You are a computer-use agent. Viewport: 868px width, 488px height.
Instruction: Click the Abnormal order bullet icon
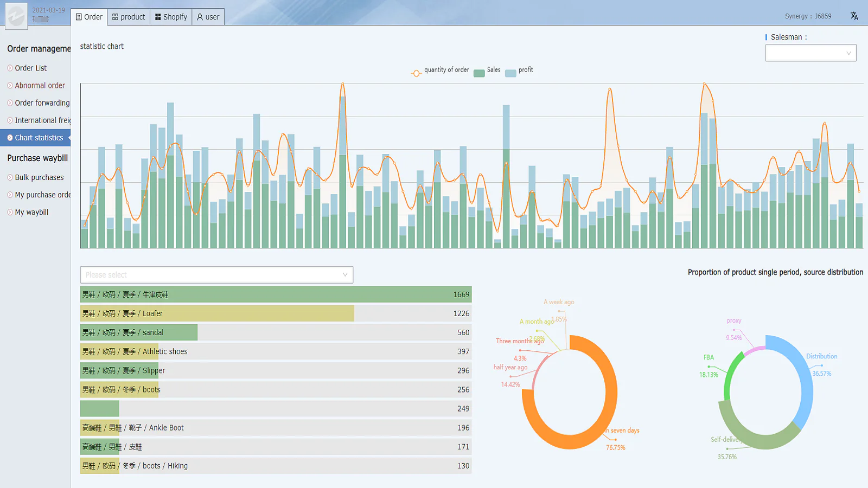10,86
